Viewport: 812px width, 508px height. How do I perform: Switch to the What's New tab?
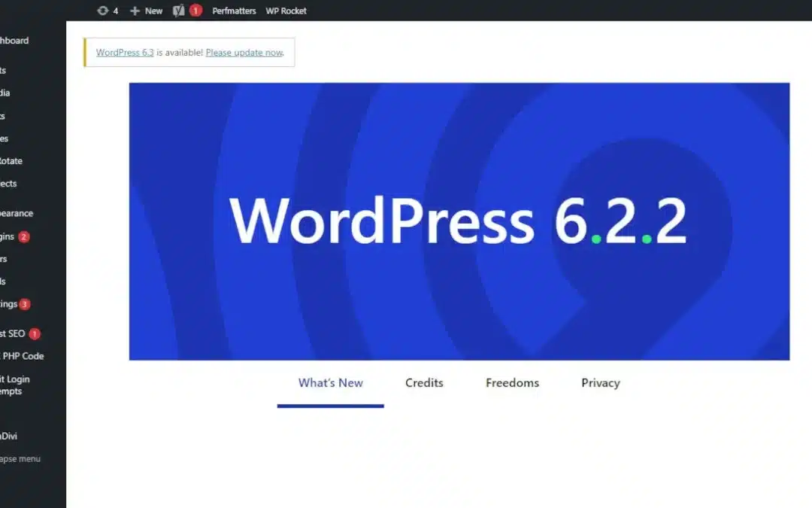pos(330,383)
